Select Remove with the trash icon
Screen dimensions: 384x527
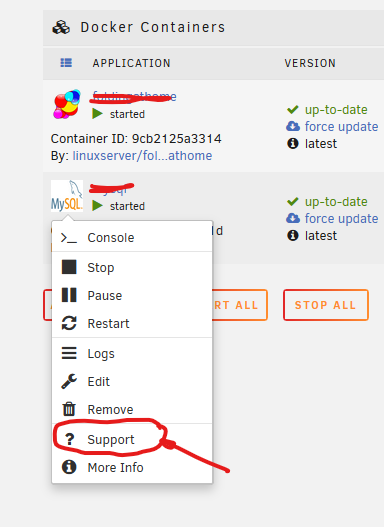[132, 409]
